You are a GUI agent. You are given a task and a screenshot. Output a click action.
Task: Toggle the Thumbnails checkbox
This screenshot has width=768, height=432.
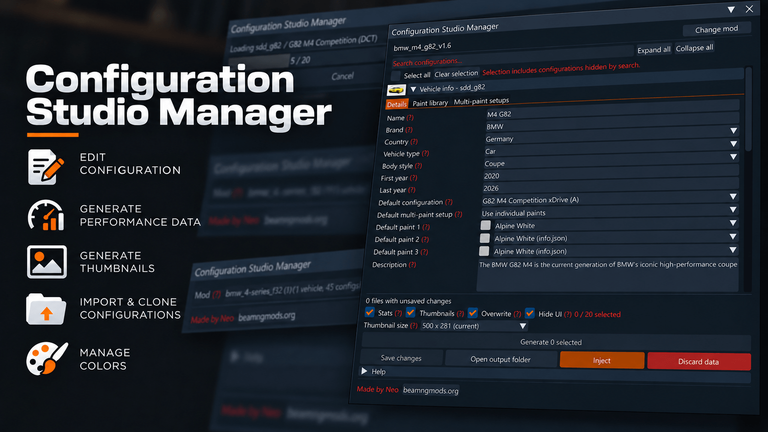[410, 312]
